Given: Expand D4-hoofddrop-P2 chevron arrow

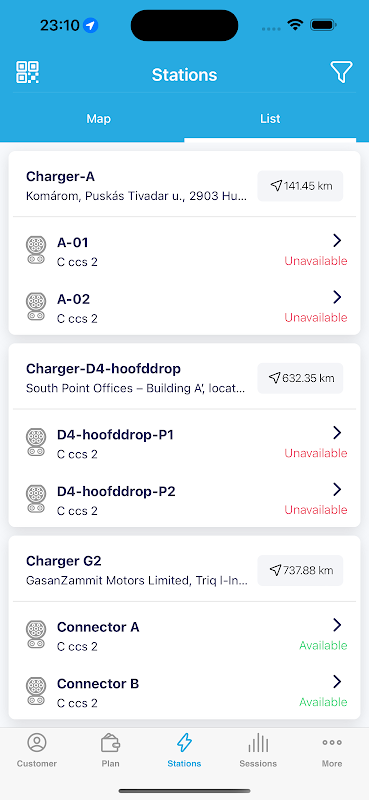Looking at the screenshot, I should tap(337, 489).
